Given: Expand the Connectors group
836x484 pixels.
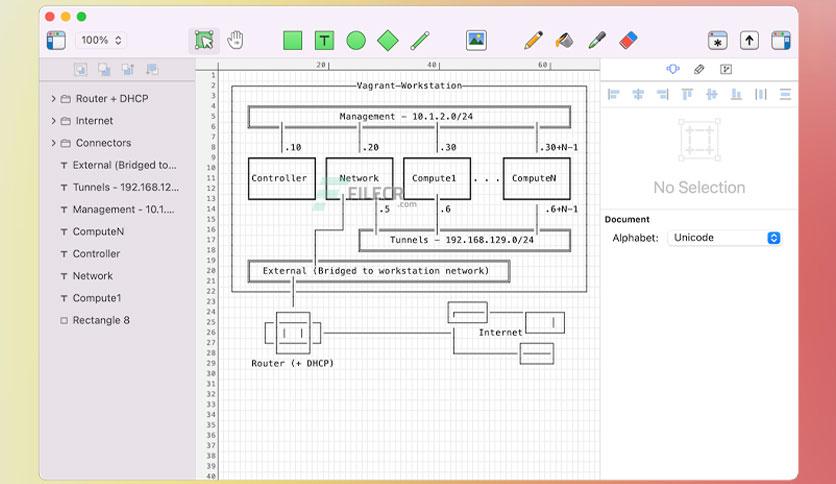Looking at the screenshot, I should 53,143.
